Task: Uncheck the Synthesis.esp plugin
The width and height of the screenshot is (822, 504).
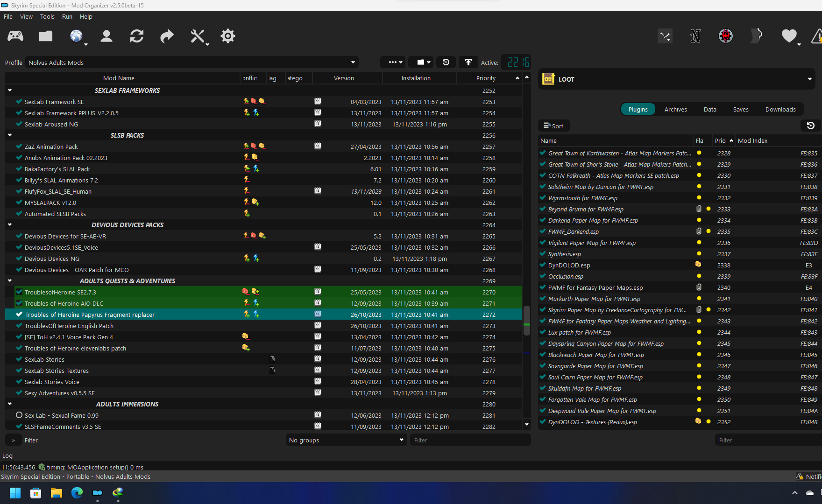Action: [x=543, y=253]
